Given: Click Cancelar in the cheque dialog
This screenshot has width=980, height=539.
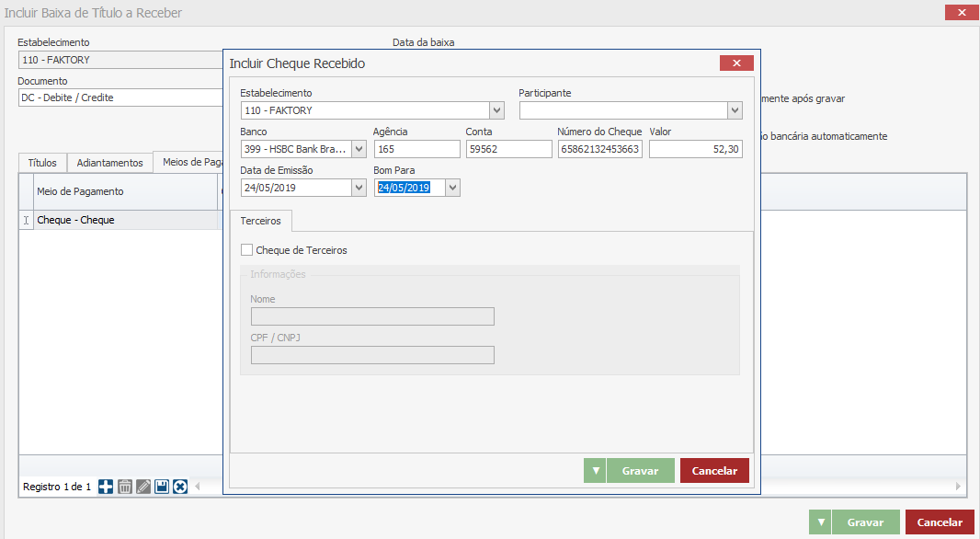Looking at the screenshot, I should [x=714, y=471].
